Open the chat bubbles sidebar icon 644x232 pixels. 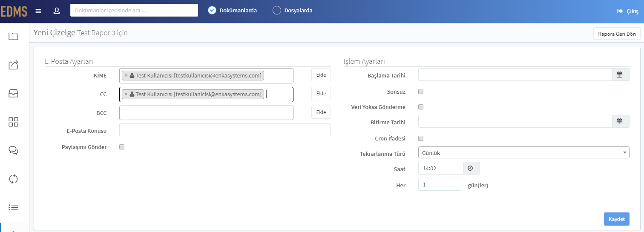(13, 150)
